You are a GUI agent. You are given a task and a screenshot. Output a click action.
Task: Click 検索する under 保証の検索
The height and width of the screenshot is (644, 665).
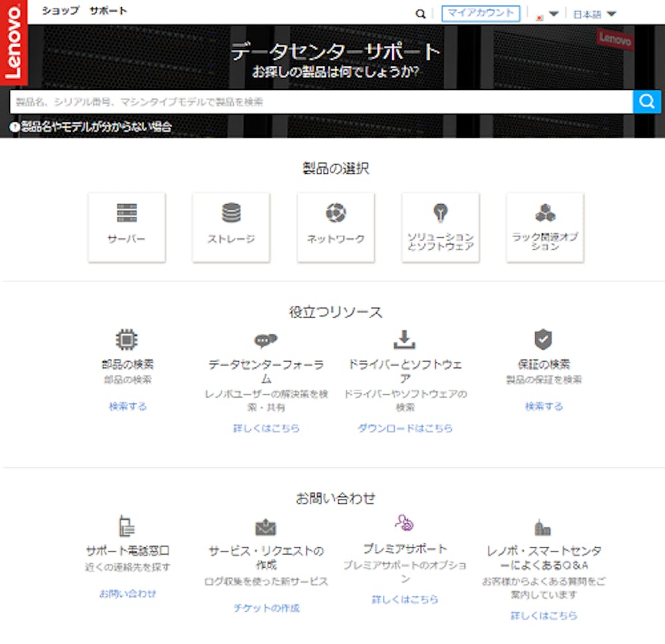click(544, 406)
